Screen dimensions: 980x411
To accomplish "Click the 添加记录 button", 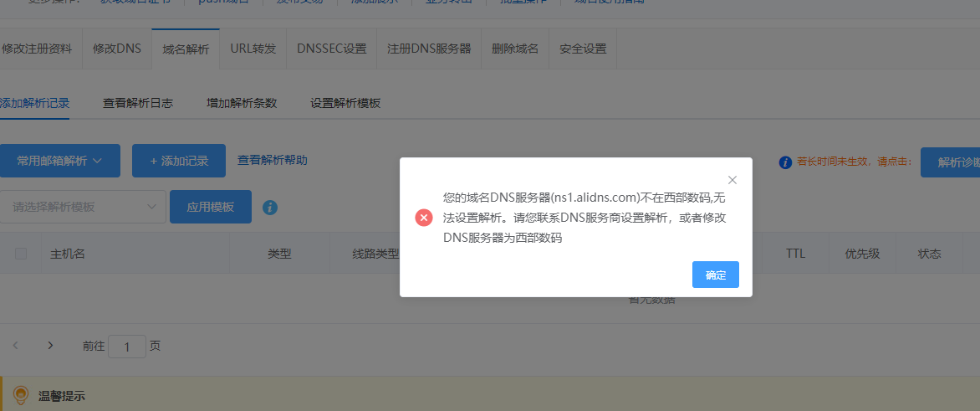I will [x=178, y=161].
